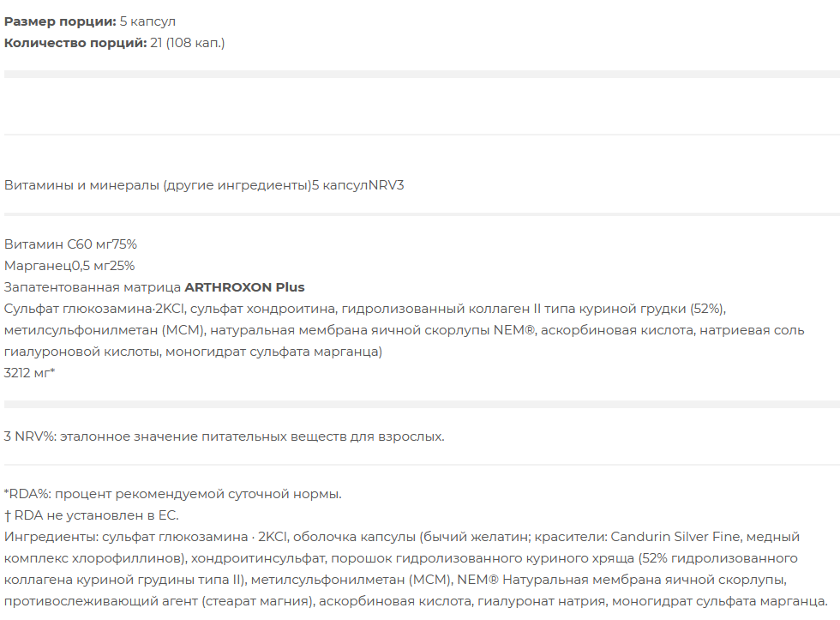
Task: Click the "3 NRV%: эталонное значение" footnote
Action: coord(224,436)
